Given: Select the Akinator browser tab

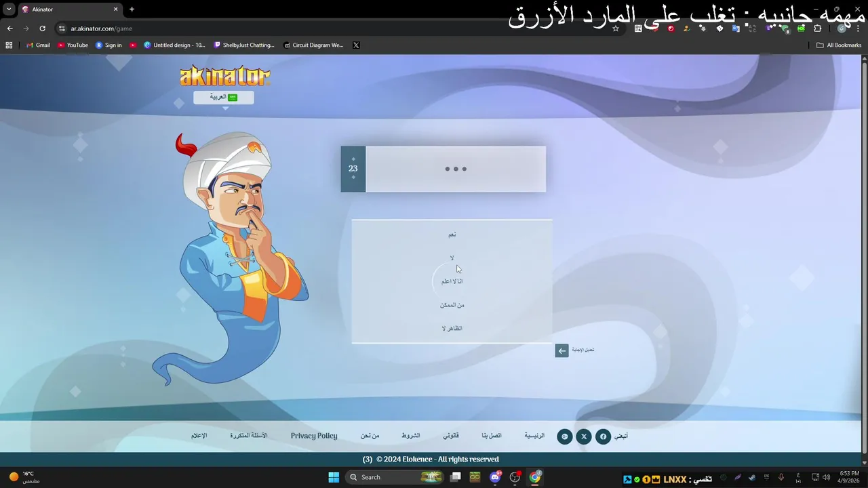Looking at the screenshot, I should (70, 9).
